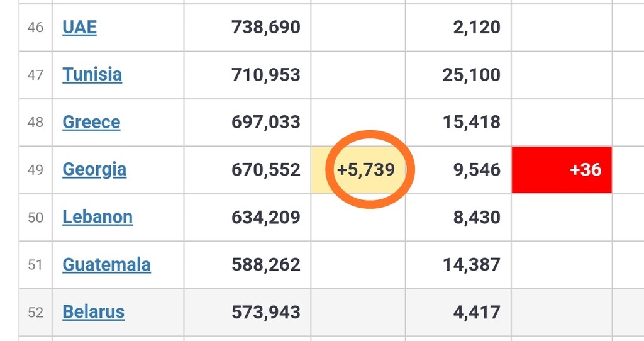Click Georgia's new cases value +5,739
This screenshot has height=341, width=644.
(366, 169)
